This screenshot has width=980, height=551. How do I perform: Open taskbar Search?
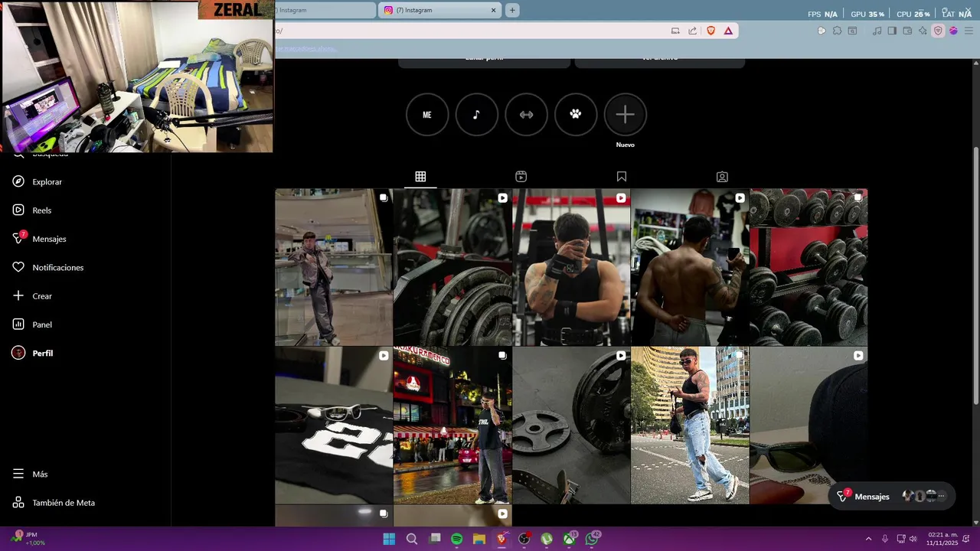[412, 539]
